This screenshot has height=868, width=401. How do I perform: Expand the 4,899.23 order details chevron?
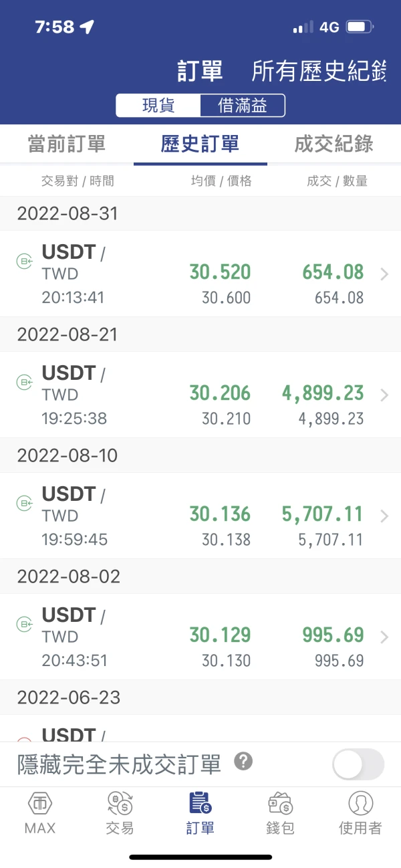[384, 395]
